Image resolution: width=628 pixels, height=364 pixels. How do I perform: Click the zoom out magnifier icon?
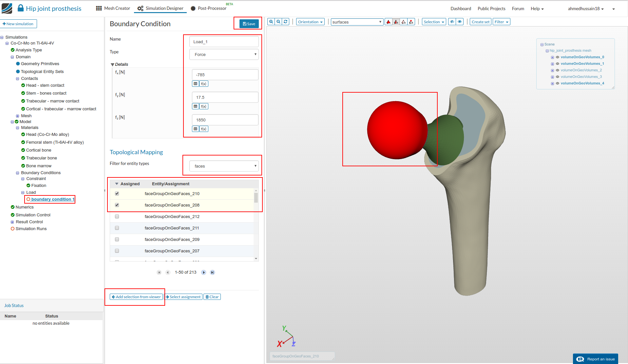[x=278, y=22]
